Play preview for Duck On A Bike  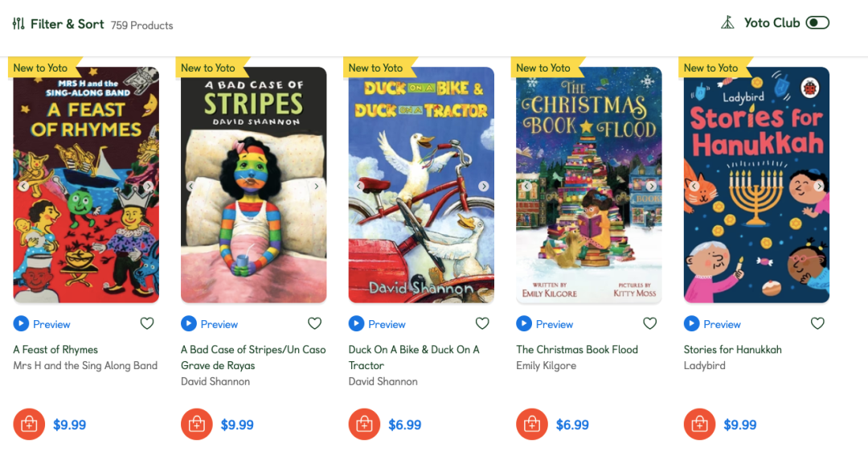pos(377,323)
